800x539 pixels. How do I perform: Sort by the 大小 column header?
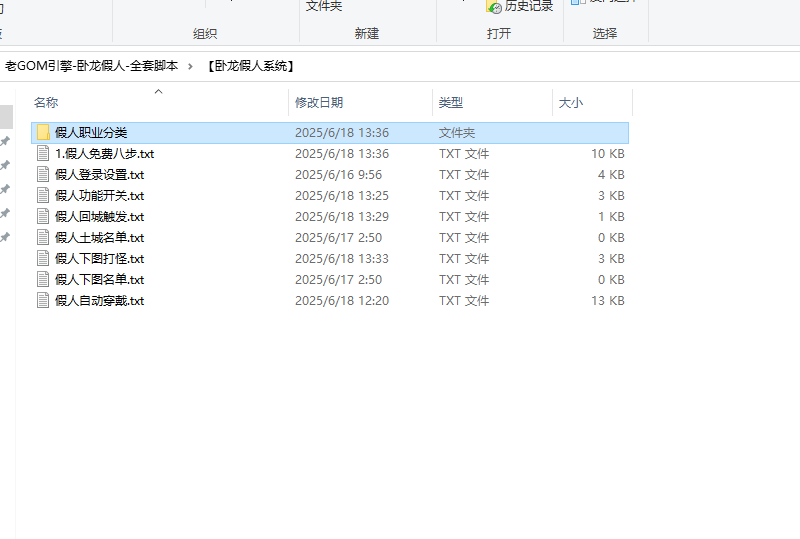(x=570, y=103)
